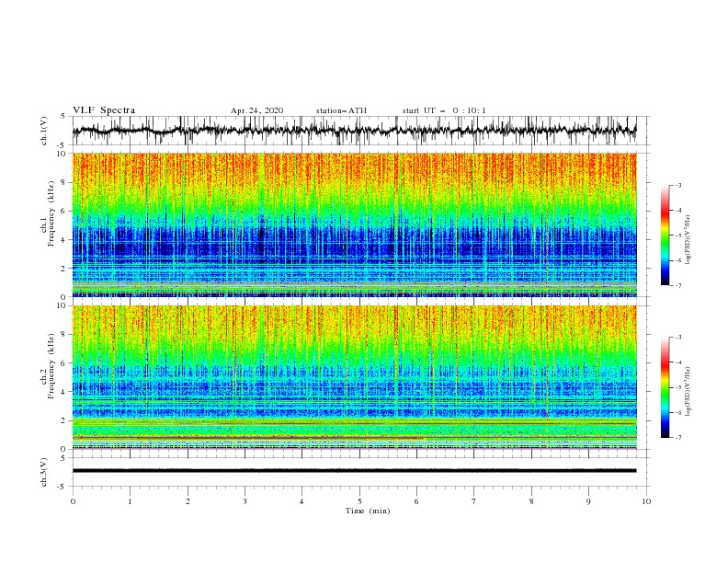
Task: Click the time axis tick label "0"
Action: (73, 501)
